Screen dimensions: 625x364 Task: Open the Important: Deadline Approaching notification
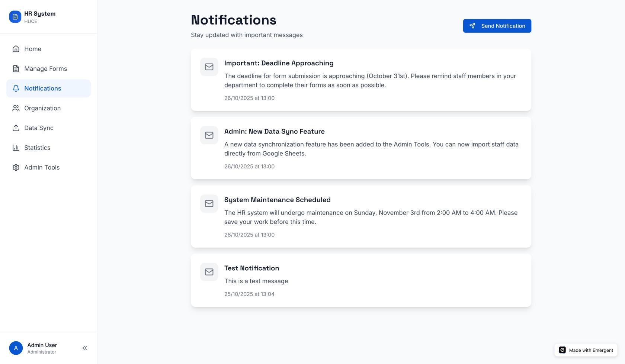(279, 63)
